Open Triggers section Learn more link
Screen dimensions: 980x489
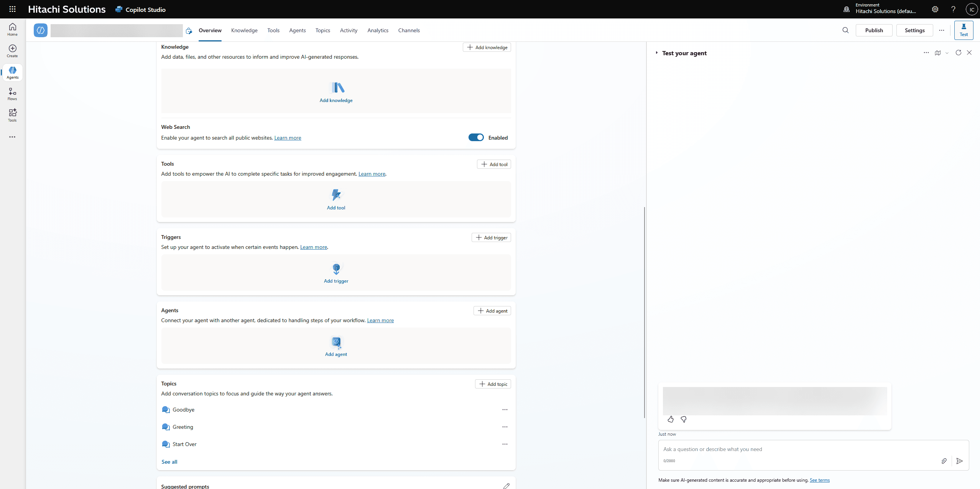[314, 247]
